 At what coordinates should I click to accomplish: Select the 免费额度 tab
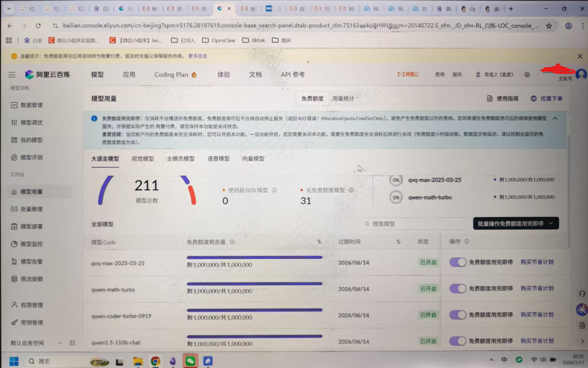coord(312,99)
